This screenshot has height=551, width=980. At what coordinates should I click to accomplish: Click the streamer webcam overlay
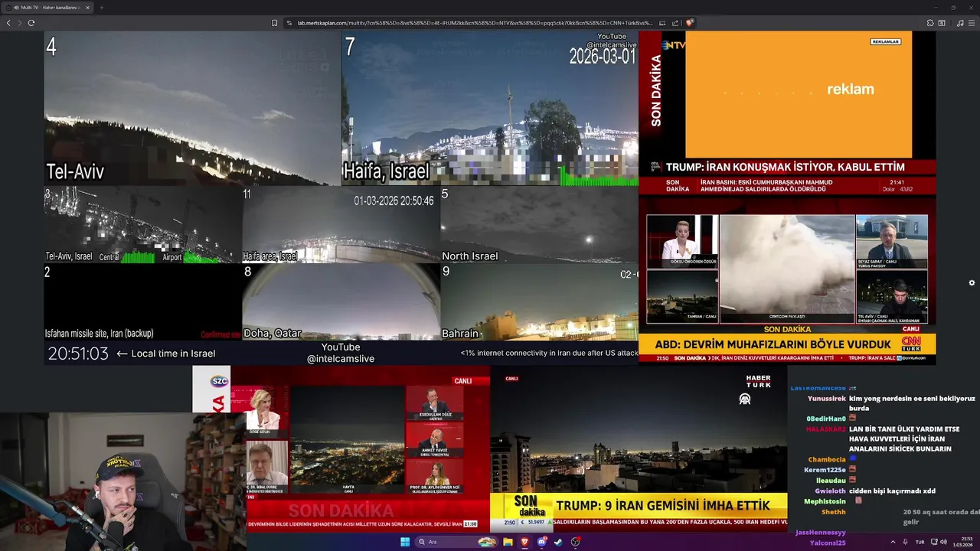click(122, 482)
